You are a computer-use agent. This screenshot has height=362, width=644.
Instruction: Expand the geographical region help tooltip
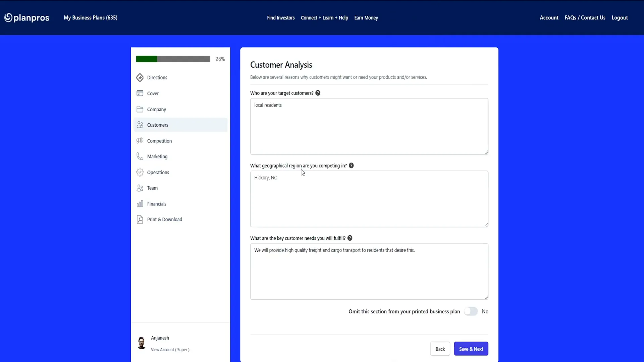[351, 165]
